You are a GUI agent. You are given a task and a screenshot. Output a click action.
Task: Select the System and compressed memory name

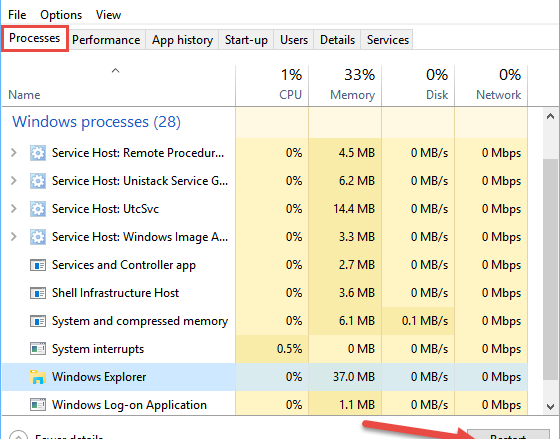click(140, 321)
